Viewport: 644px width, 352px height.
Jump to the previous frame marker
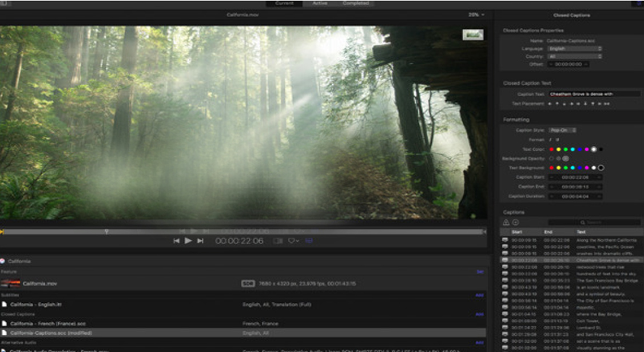pyautogui.click(x=176, y=241)
